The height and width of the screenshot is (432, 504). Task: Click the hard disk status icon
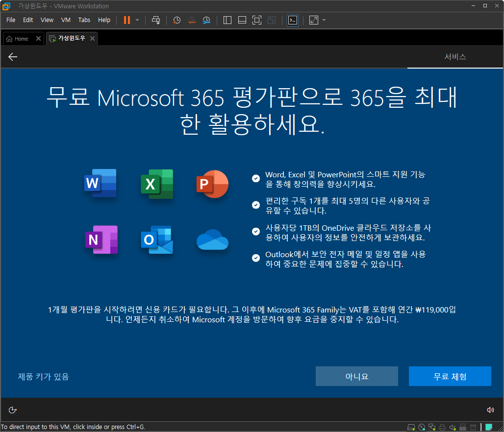[411, 427]
